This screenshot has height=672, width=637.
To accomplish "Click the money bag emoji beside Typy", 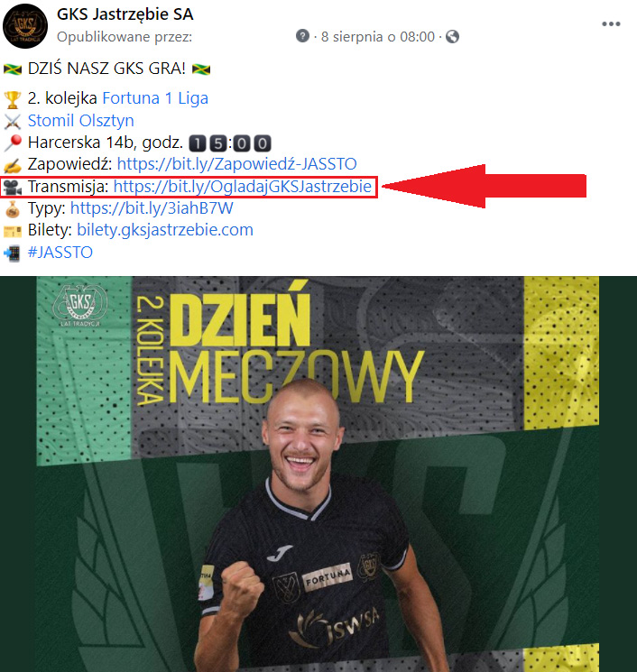I will point(13,209).
